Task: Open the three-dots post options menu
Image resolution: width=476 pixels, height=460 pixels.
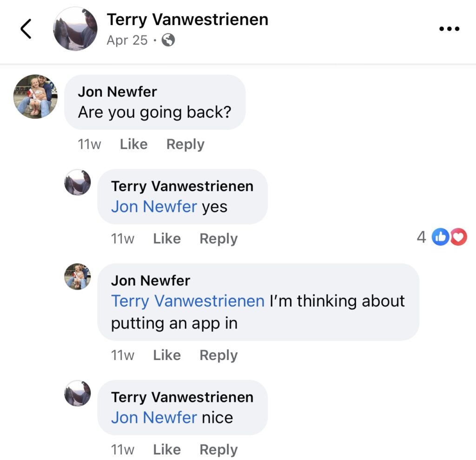Action: click(x=449, y=29)
